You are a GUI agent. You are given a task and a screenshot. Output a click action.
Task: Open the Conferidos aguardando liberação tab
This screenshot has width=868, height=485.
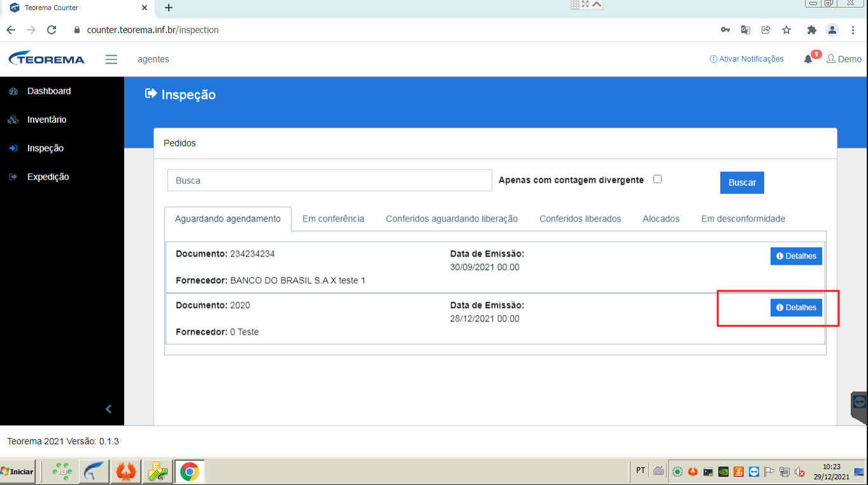pyautogui.click(x=452, y=219)
